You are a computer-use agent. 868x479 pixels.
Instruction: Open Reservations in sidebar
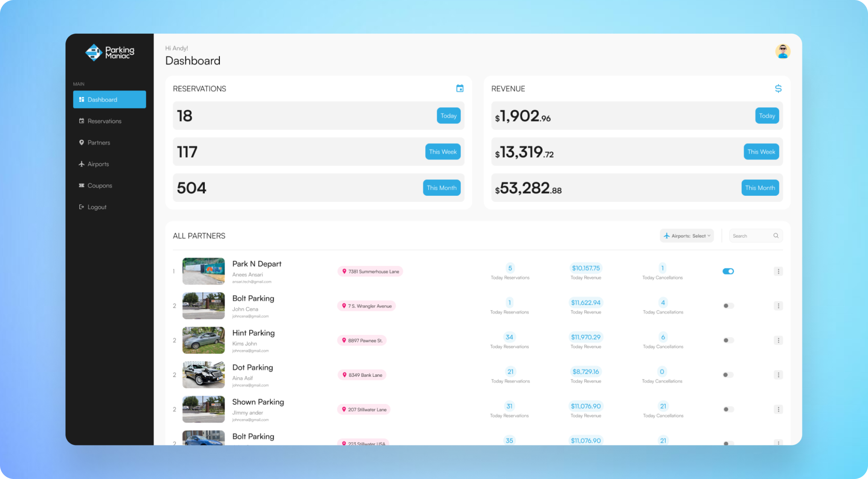110,121
